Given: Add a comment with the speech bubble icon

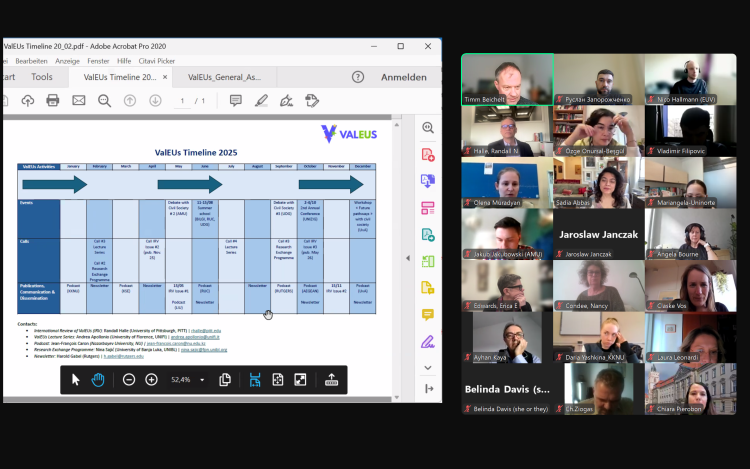Looking at the screenshot, I should pos(235,101).
